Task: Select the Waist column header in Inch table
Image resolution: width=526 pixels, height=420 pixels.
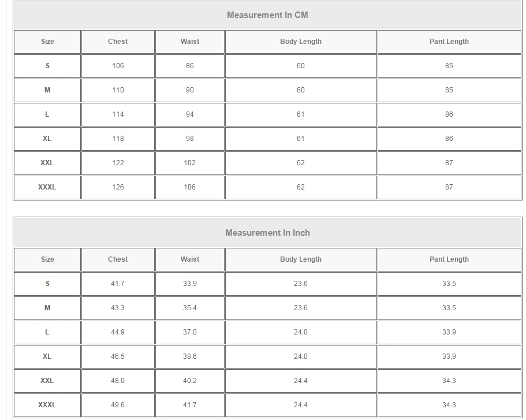Action: (x=189, y=259)
